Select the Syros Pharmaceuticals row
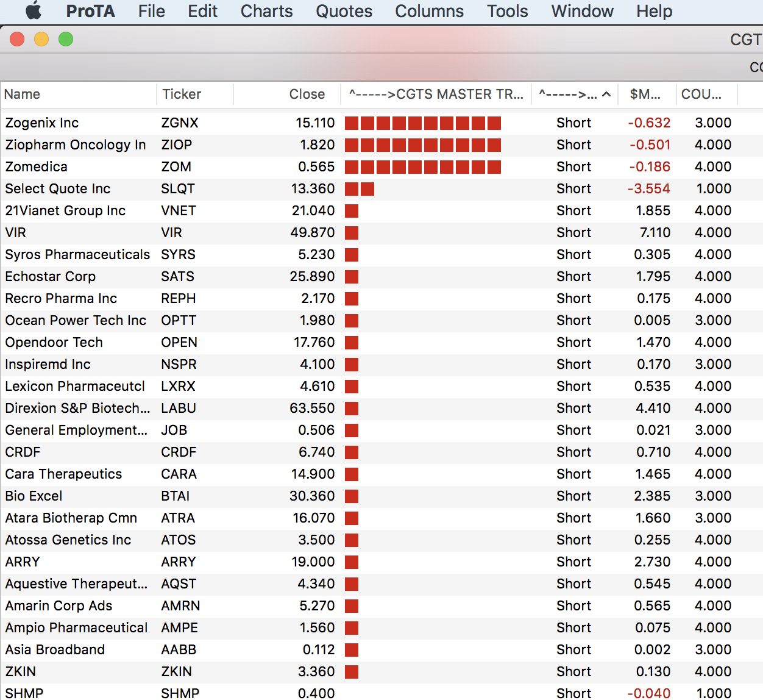 pos(381,254)
